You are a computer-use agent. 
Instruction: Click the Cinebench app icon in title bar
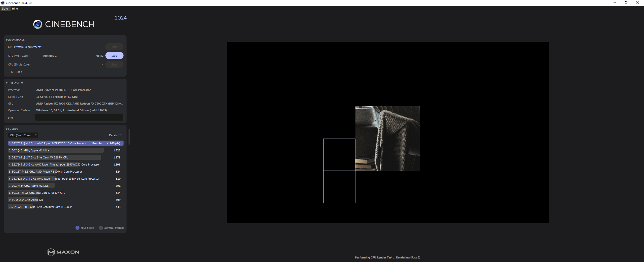point(3,3)
